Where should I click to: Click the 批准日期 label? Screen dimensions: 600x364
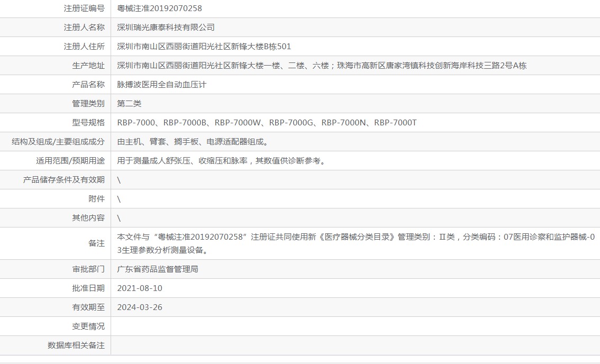click(x=88, y=288)
